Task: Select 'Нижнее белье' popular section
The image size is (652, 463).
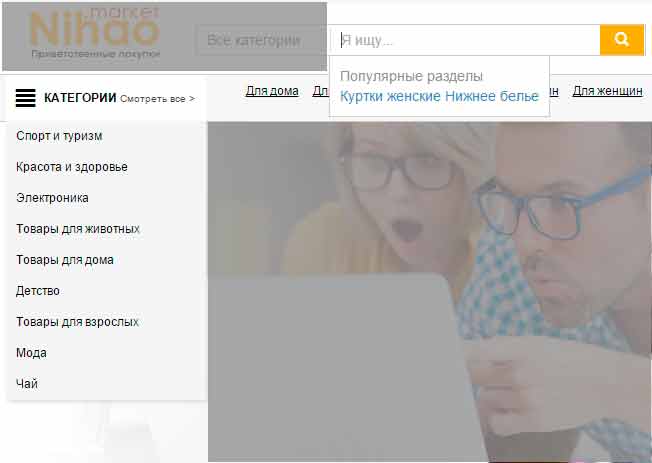Action: pyautogui.click(x=492, y=96)
